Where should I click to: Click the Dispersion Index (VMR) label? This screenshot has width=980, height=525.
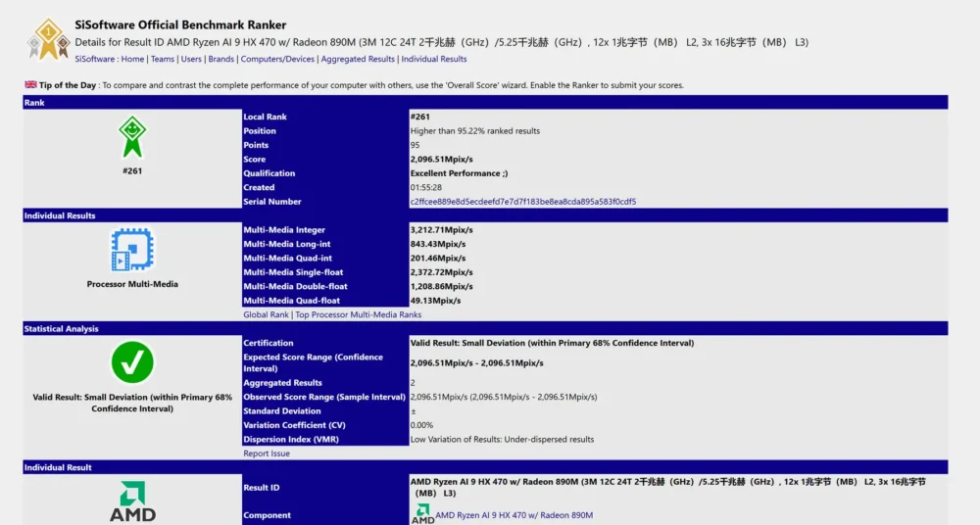pos(291,440)
